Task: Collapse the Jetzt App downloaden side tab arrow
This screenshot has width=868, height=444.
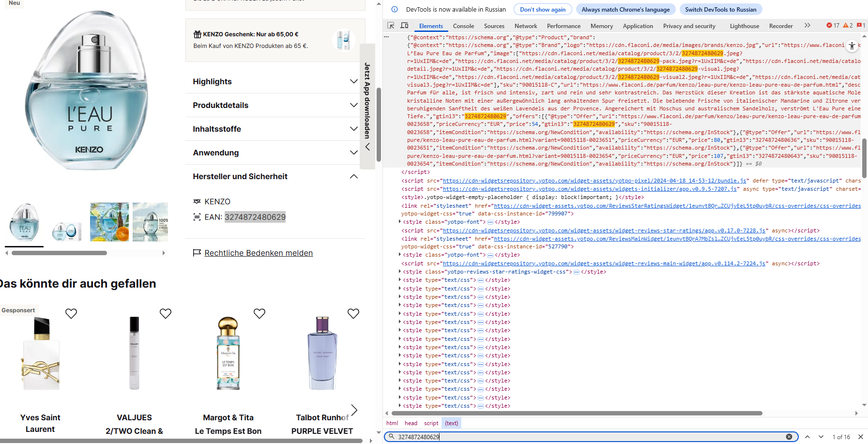Action: tap(367, 147)
